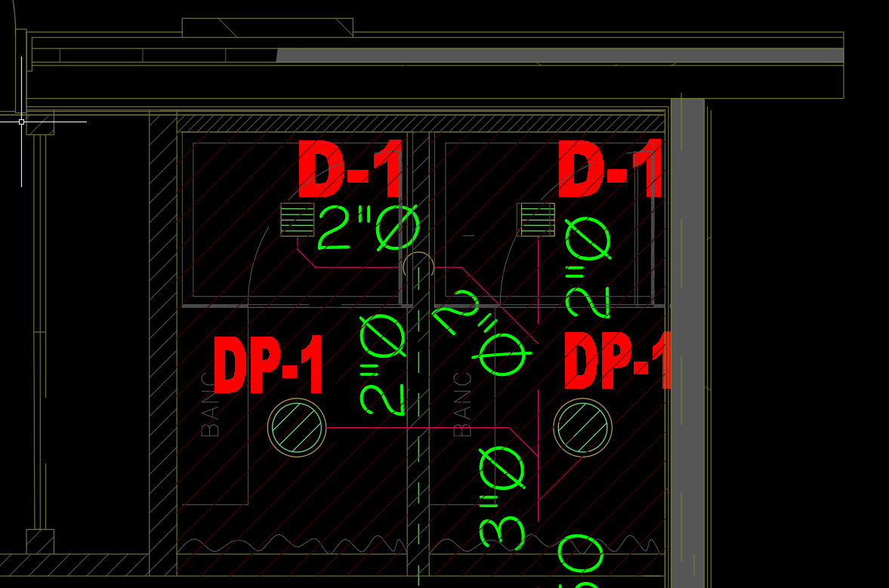Select the thick gray vertical wall on right
The width and height of the screenshot is (889, 588).
click(x=687, y=340)
